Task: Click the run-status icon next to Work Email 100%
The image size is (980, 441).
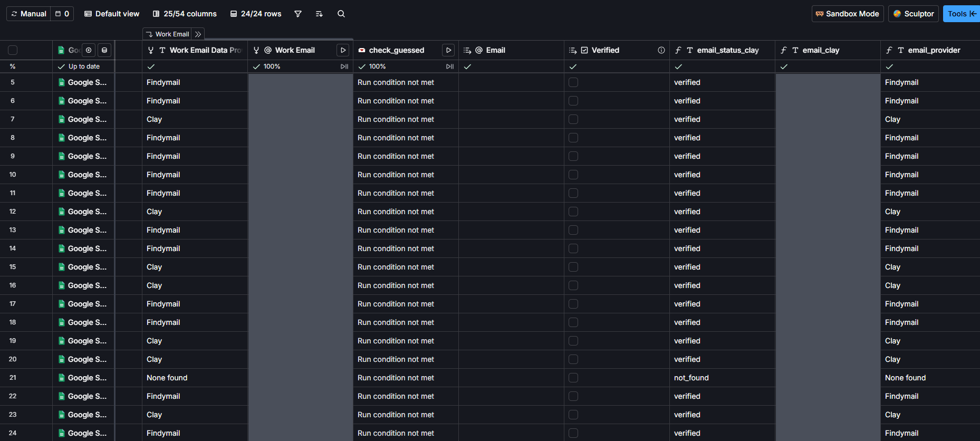Action: [x=344, y=66]
